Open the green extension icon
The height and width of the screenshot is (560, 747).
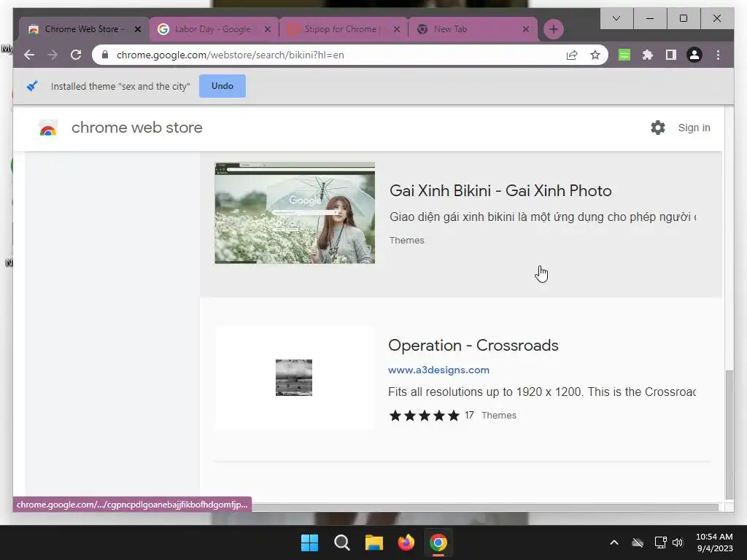[624, 55]
